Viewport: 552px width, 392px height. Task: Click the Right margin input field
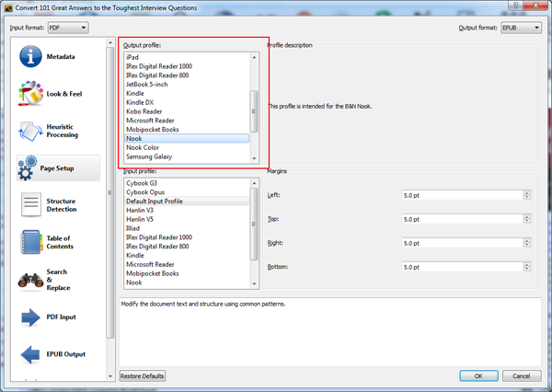click(x=462, y=243)
